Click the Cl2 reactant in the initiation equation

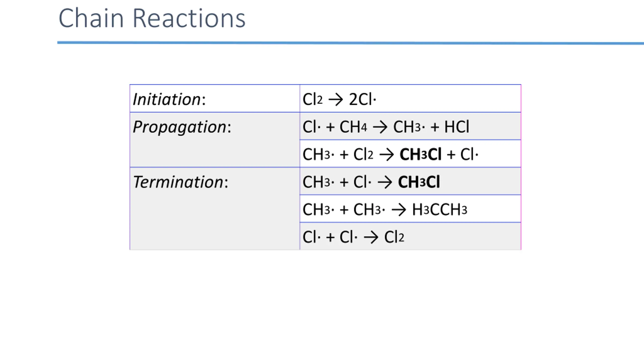[312, 99]
